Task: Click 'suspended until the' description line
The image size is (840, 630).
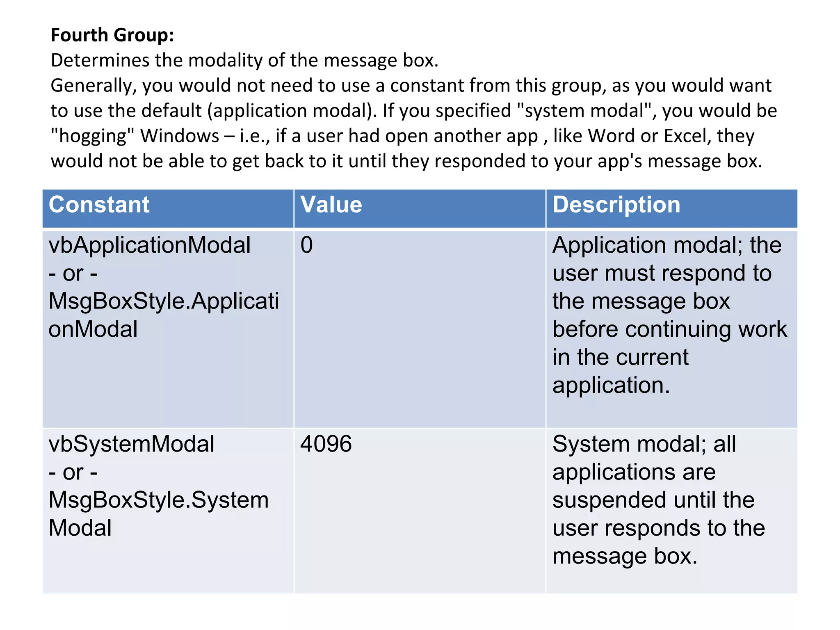Action: click(653, 500)
